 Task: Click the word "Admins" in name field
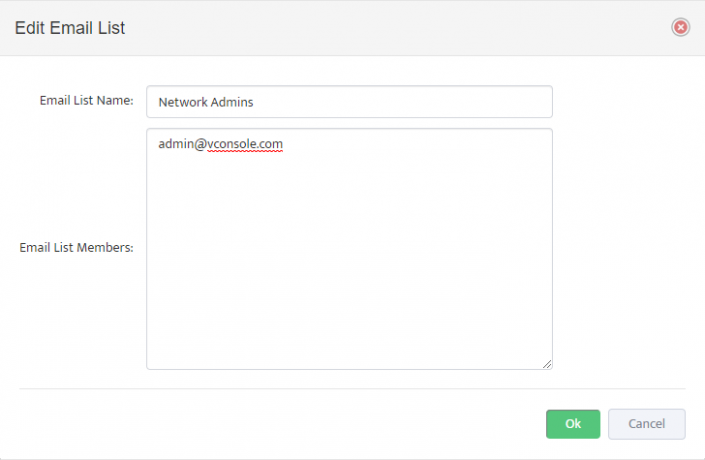click(x=233, y=102)
